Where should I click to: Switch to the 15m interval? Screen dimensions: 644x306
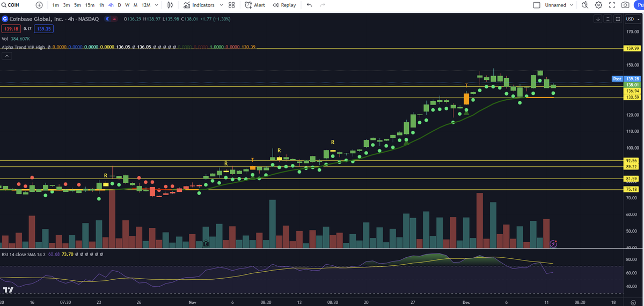90,5
